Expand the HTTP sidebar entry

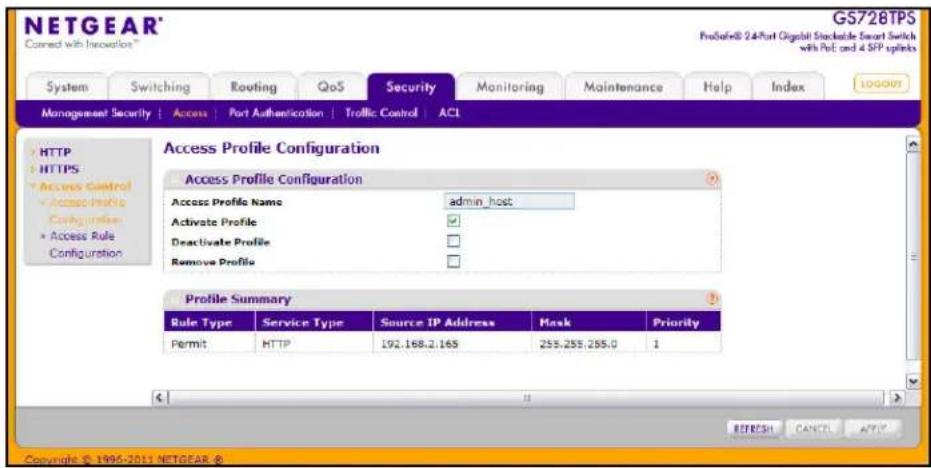coord(55,152)
